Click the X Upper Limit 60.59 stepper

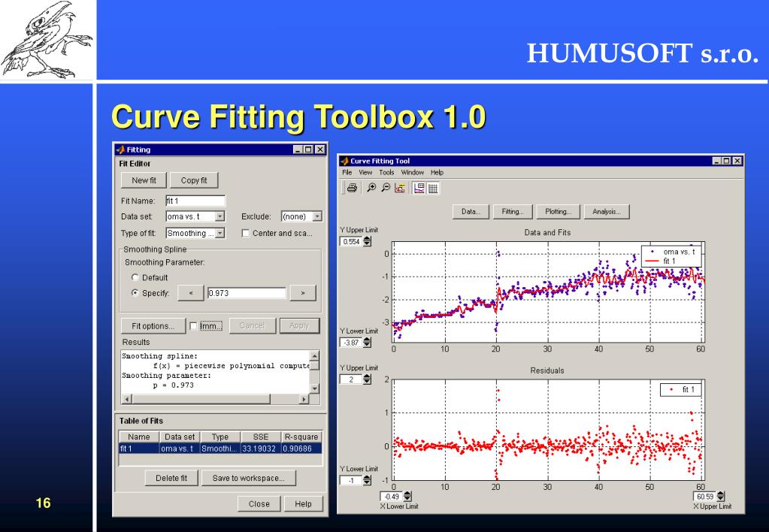click(x=720, y=497)
